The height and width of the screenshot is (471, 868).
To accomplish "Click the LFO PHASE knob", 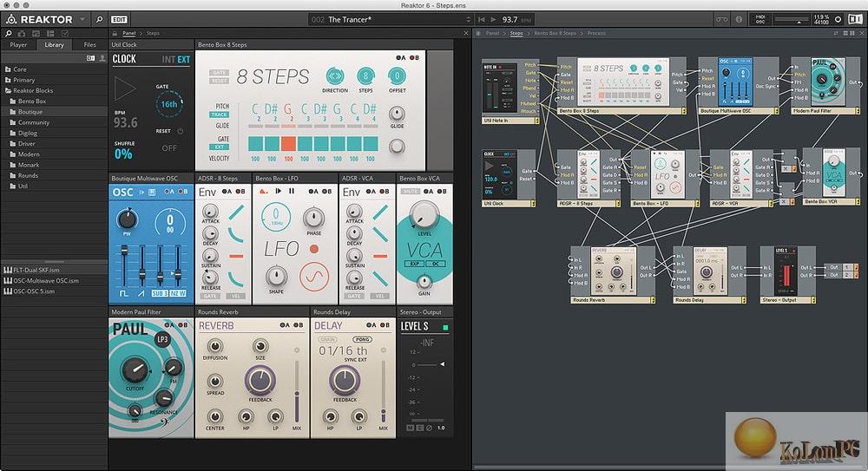I will pyautogui.click(x=312, y=218).
